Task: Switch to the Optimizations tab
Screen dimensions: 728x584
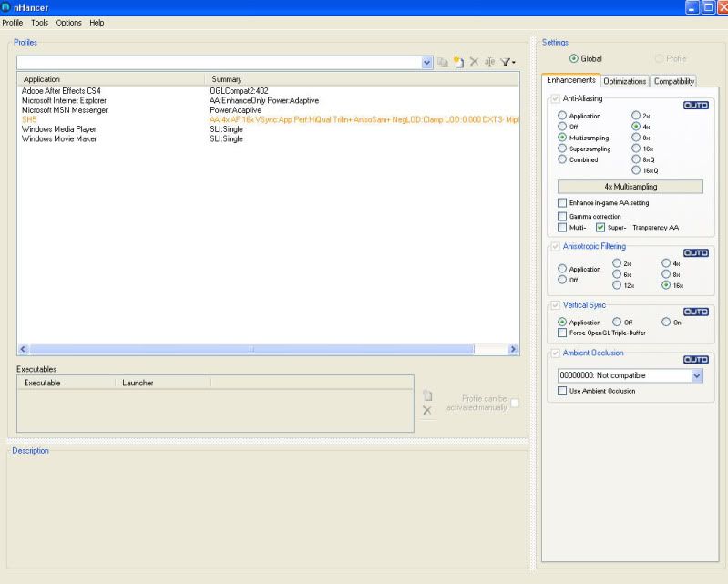Action: click(x=624, y=81)
